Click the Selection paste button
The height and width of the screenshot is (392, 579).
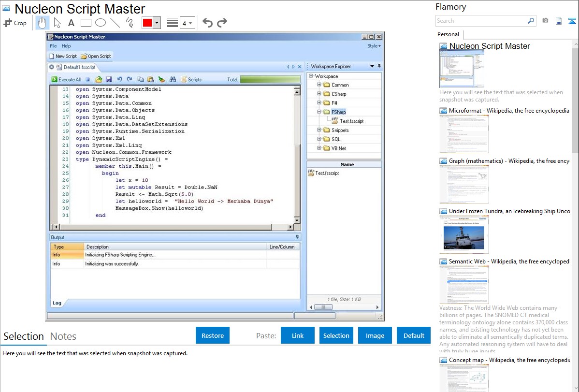pos(336,335)
